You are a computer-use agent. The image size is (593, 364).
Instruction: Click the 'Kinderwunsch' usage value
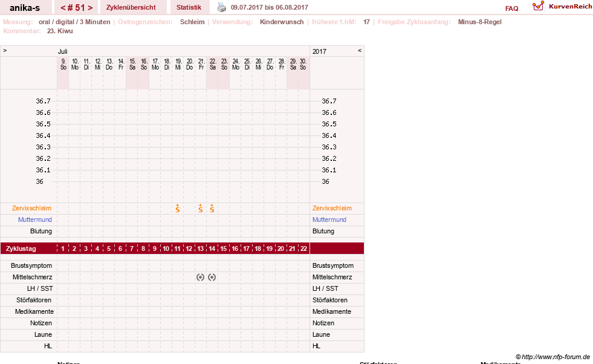(282, 22)
